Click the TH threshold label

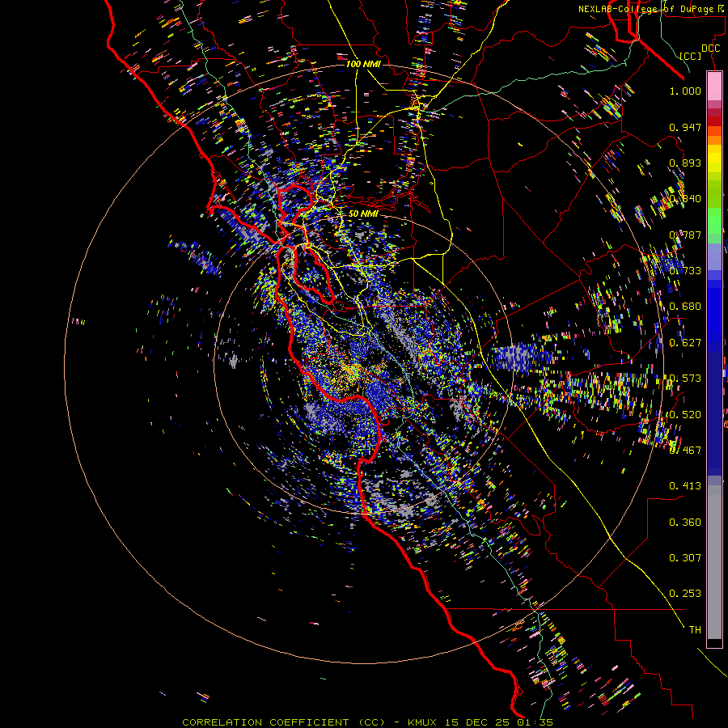695,630
